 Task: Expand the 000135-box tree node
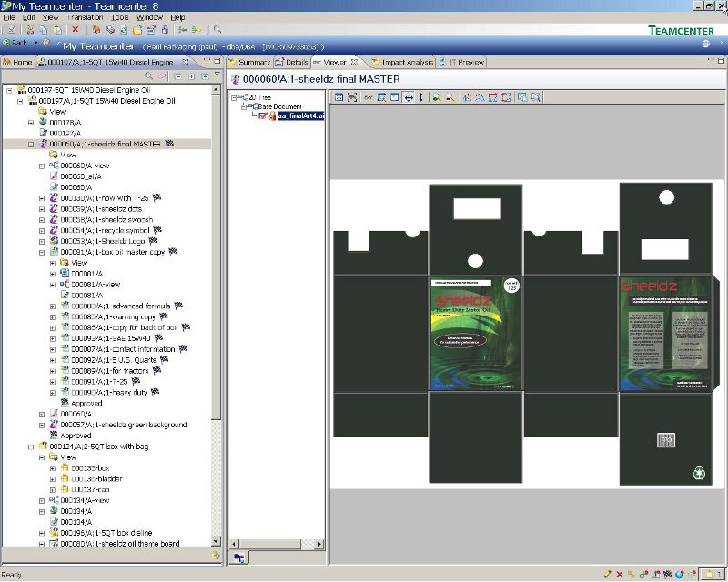53,468
